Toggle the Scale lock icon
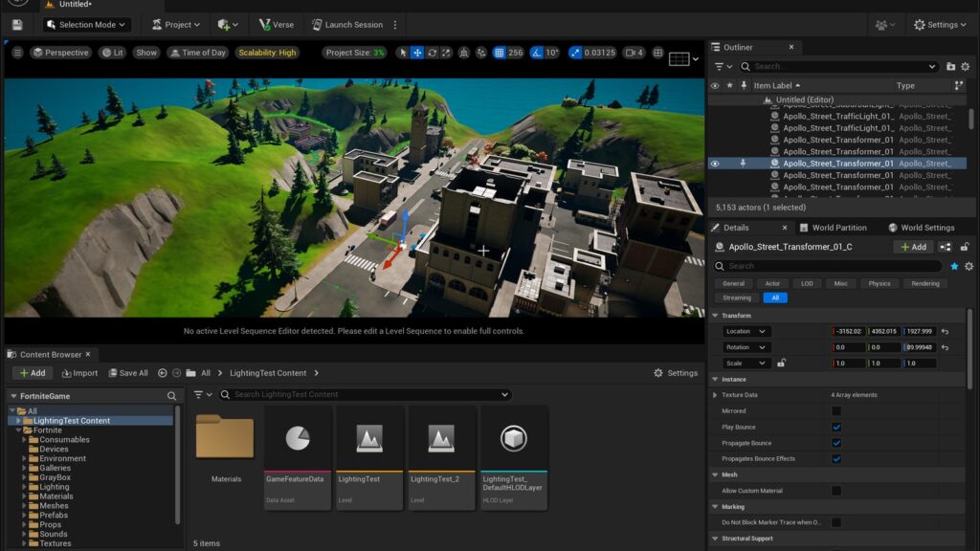The height and width of the screenshot is (551, 980). [x=781, y=363]
